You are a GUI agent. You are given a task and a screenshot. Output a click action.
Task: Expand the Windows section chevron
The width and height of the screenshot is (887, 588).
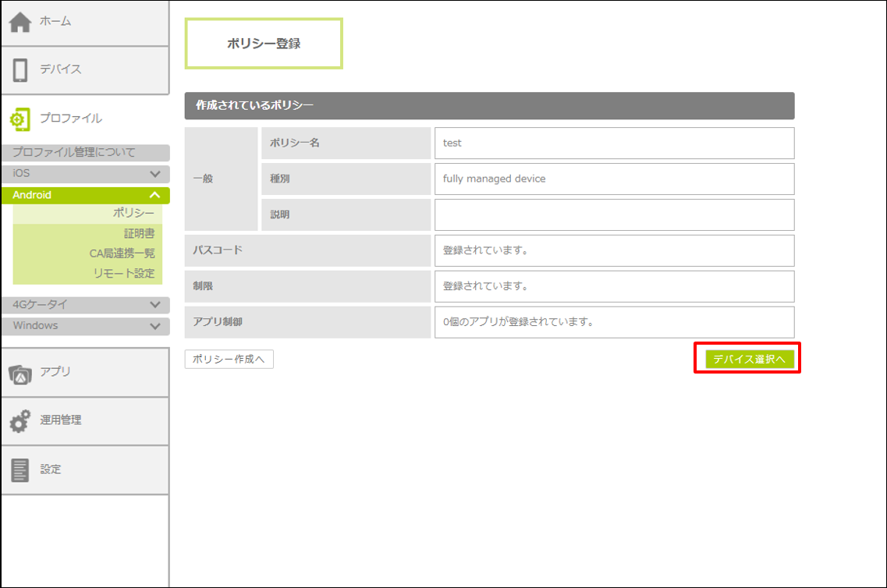[155, 326]
